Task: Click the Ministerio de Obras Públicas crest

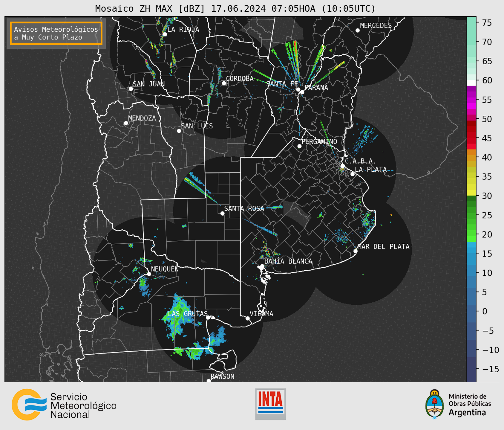Action: 435,404
